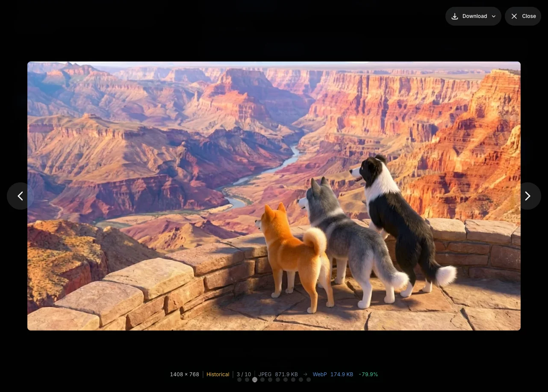Viewport: 548px width, 392px height.
Task: Click the Historical category label
Action: 218,374
